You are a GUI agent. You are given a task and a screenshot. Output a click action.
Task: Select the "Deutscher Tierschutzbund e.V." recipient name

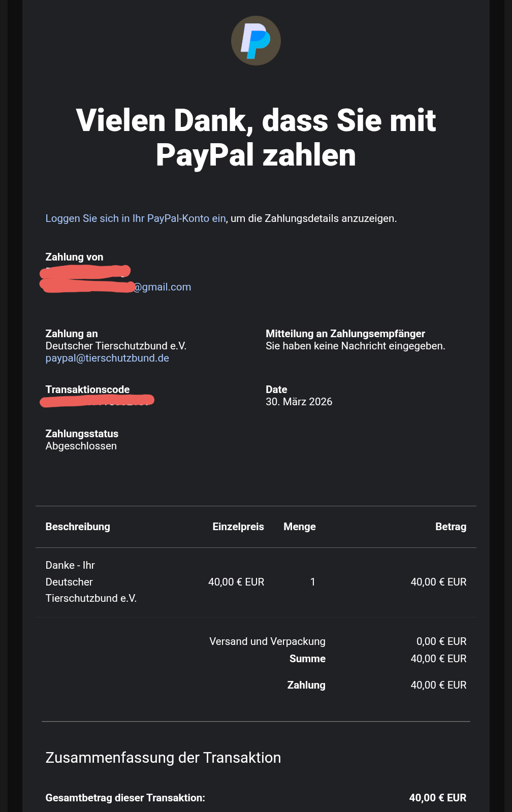(x=116, y=346)
